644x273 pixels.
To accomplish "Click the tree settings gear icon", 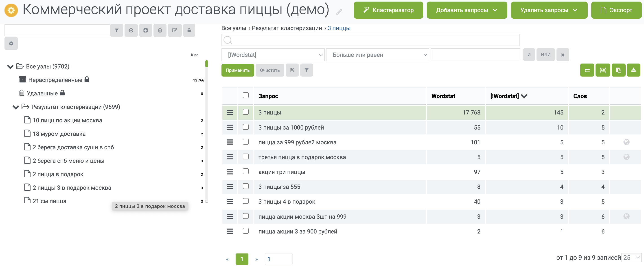I will (11, 43).
